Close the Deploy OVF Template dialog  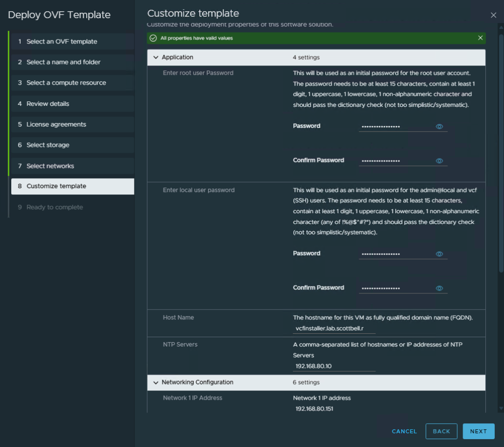[494, 15]
